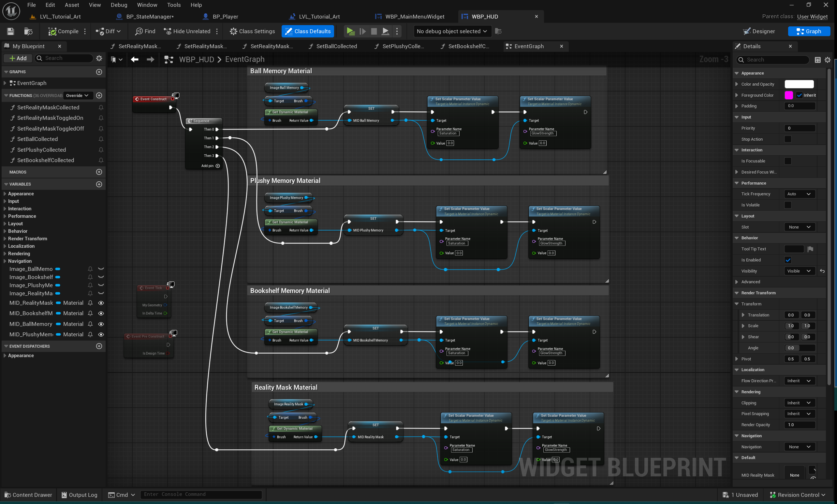Switch to the Designer view

click(x=759, y=31)
